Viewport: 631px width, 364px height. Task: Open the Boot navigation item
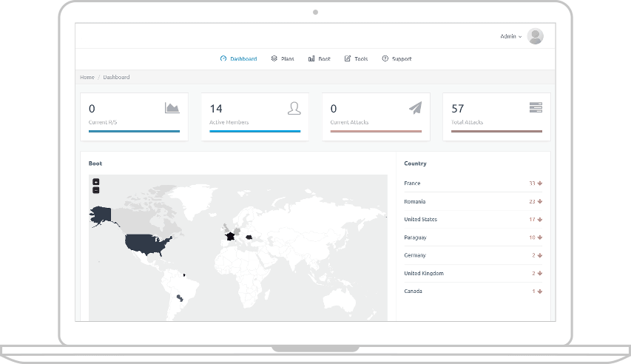pyautogui.click(x=320, y=58)
